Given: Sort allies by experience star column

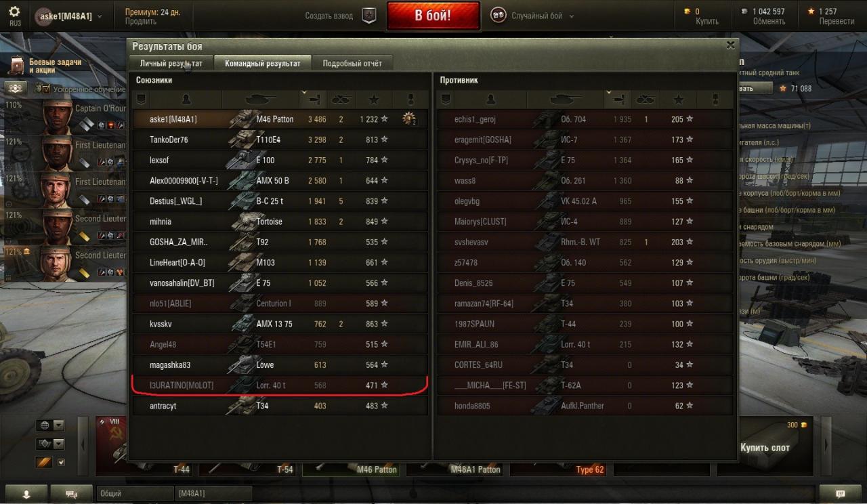Looking at the screenshot, I should click(x=373, y=100).
